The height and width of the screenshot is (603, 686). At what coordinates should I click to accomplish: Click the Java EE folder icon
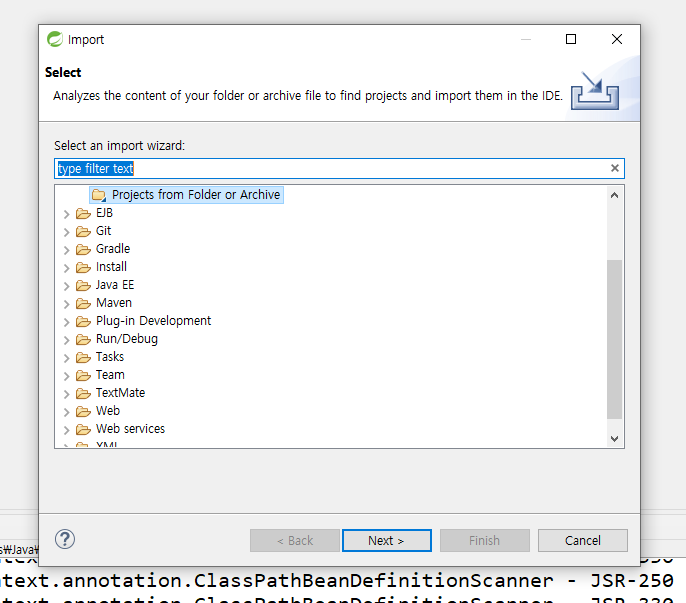click(83, 286)
